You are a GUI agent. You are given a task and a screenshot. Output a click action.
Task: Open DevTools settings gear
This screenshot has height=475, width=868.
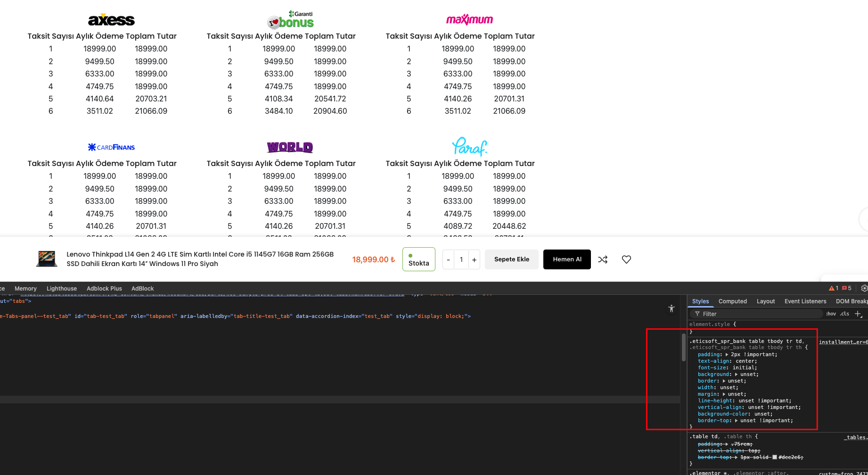pyautogui.click(x=864, y=288)
